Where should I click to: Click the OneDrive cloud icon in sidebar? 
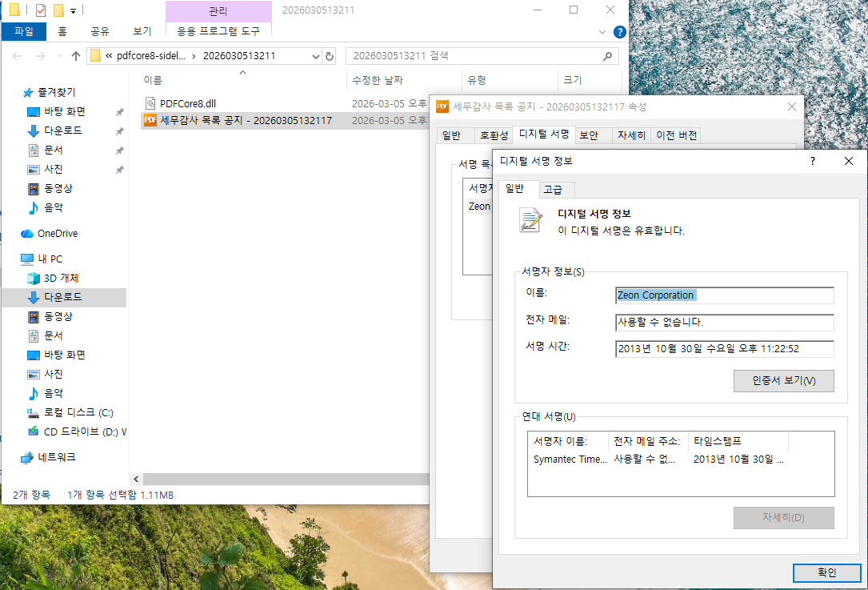tap(28, 234)
